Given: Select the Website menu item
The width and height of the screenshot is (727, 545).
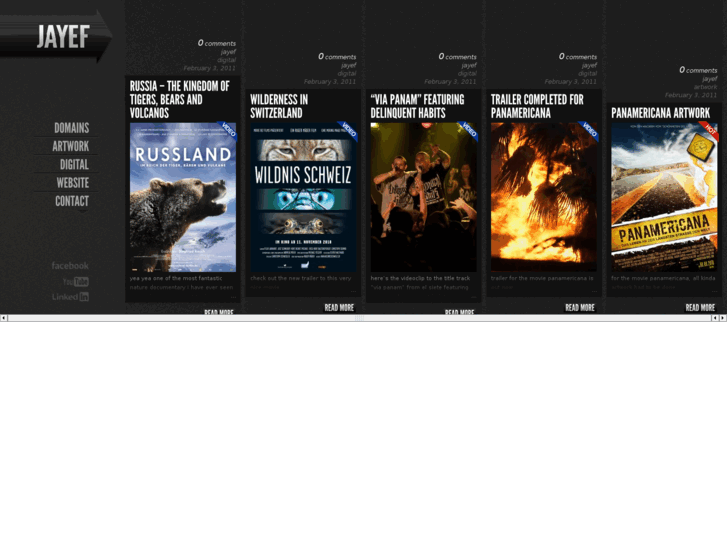Looking at the screenshot, I should click(73, 183).
